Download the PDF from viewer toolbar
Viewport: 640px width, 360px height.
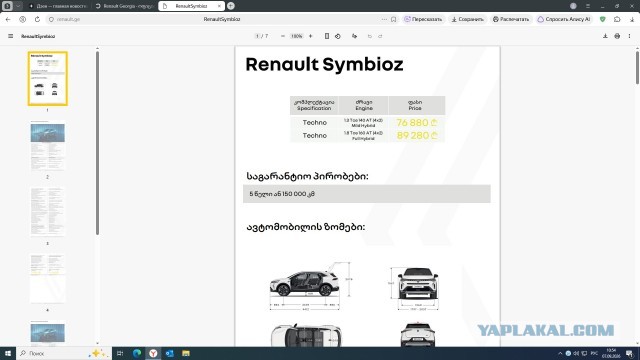coord(605,36)
